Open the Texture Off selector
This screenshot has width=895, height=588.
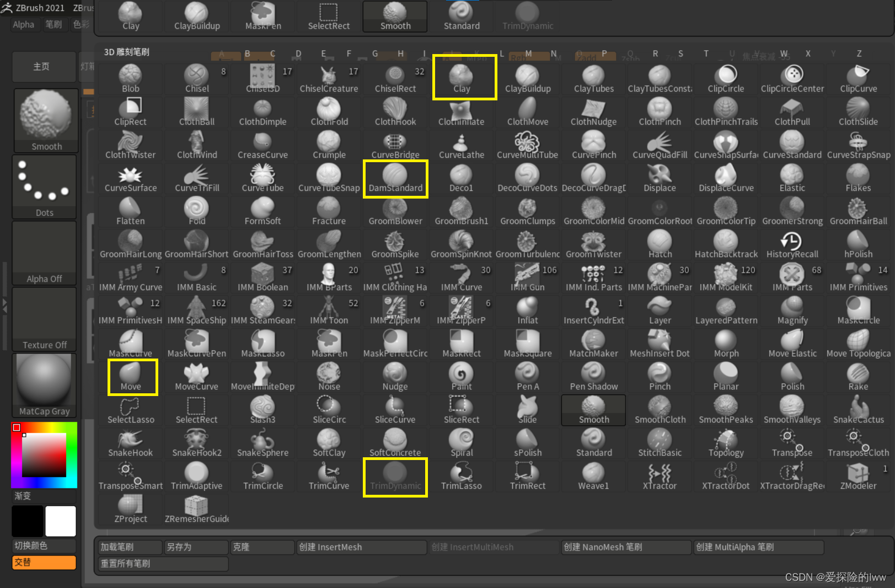[x=45, y=319]
